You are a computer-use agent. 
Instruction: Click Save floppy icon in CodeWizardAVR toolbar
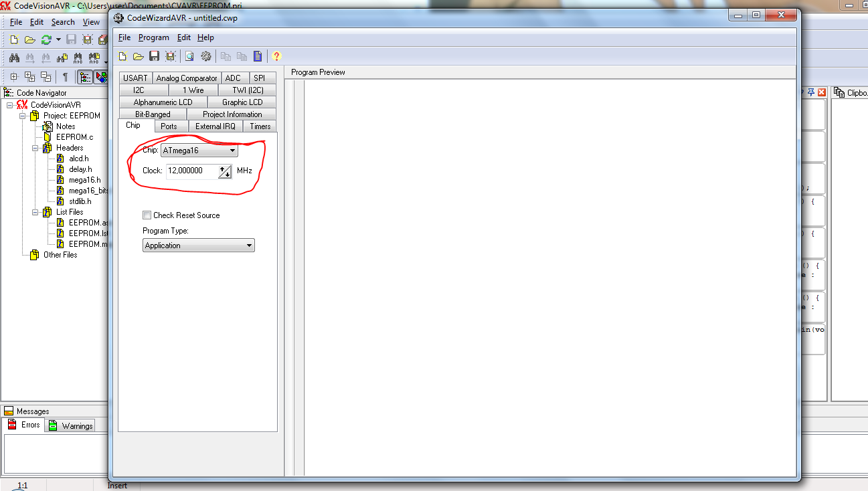point(154,56)
